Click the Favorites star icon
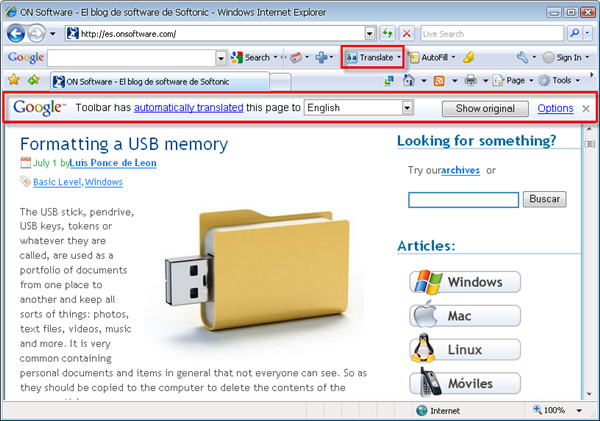This screenshot has width=600, height=421. [14, 80]
